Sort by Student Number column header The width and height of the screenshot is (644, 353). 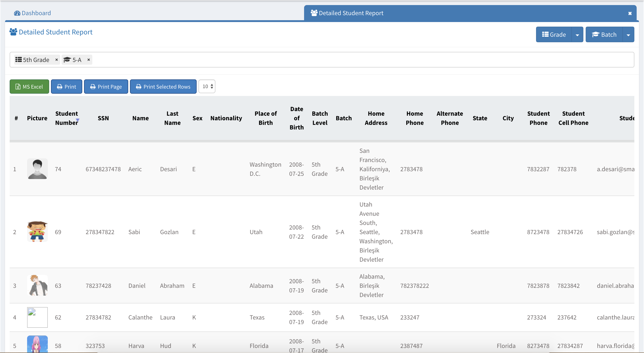point(67,118)
